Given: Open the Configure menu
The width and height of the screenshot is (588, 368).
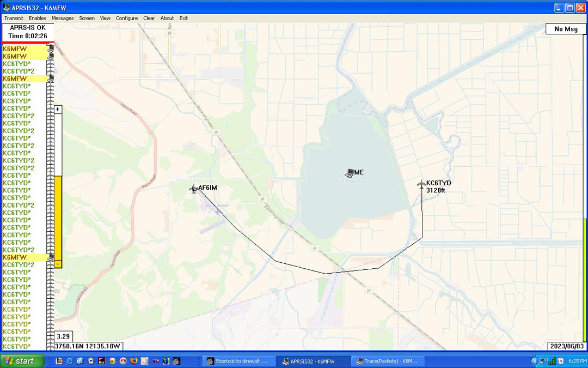Looking at the screenshot, I should point(127,18).
